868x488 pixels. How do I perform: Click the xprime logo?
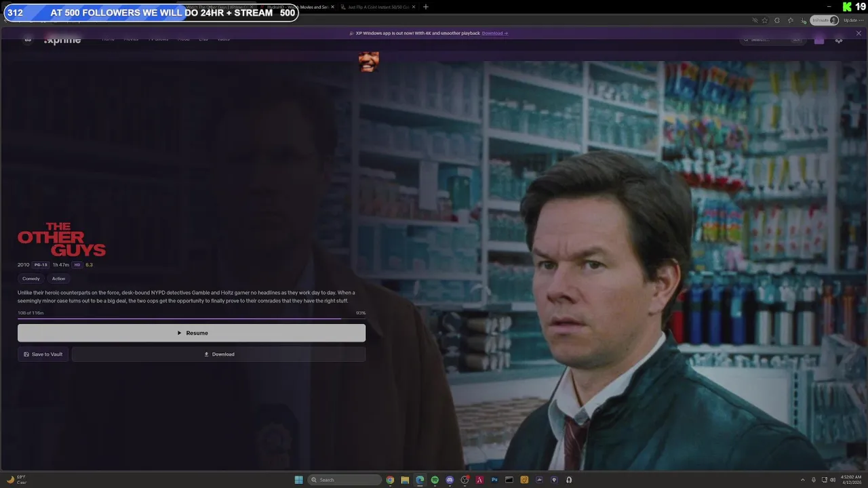tap(62, 40)
